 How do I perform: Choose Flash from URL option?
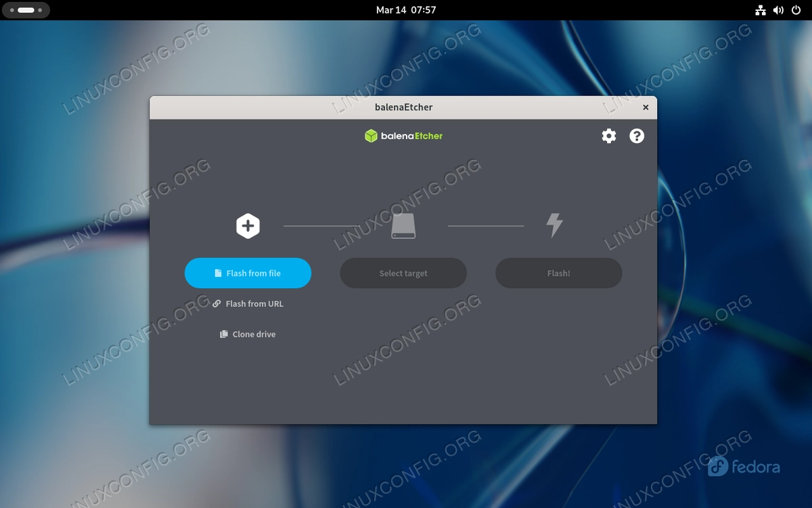pos(248,303)
